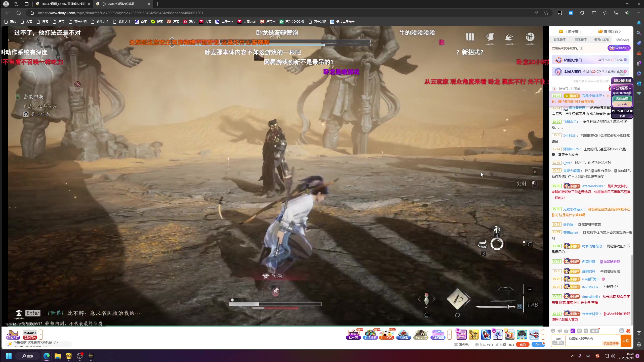Screen dimensions: 644x362
Task: Open Edge settings and more menu
Action: click(x=638, y=13)
